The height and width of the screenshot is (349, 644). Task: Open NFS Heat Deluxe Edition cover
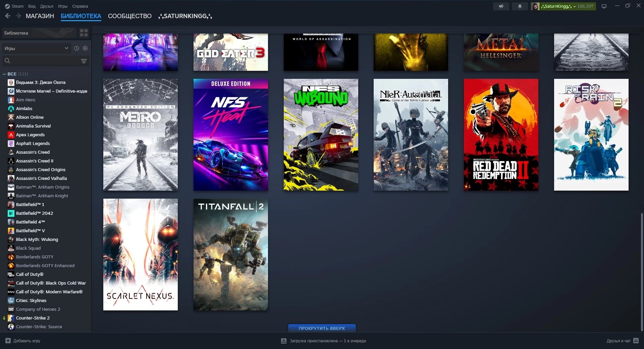pyautogui.click(x=231, y=135)
